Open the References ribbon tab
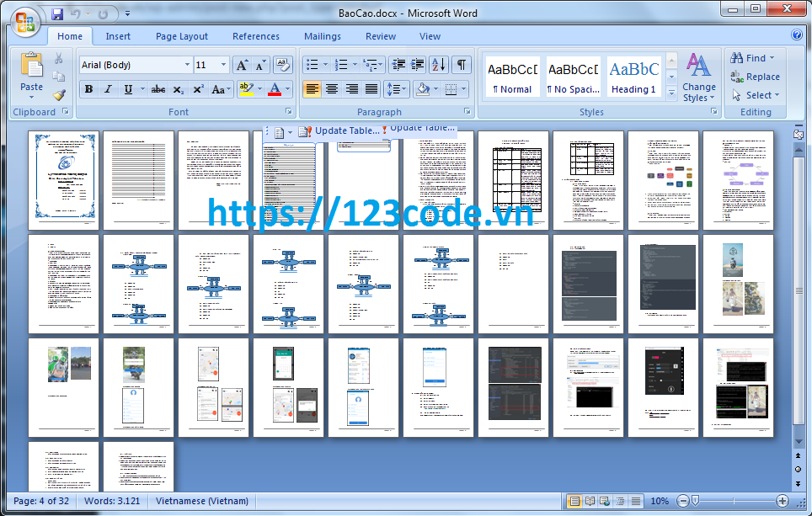 [x=256, y=36]
